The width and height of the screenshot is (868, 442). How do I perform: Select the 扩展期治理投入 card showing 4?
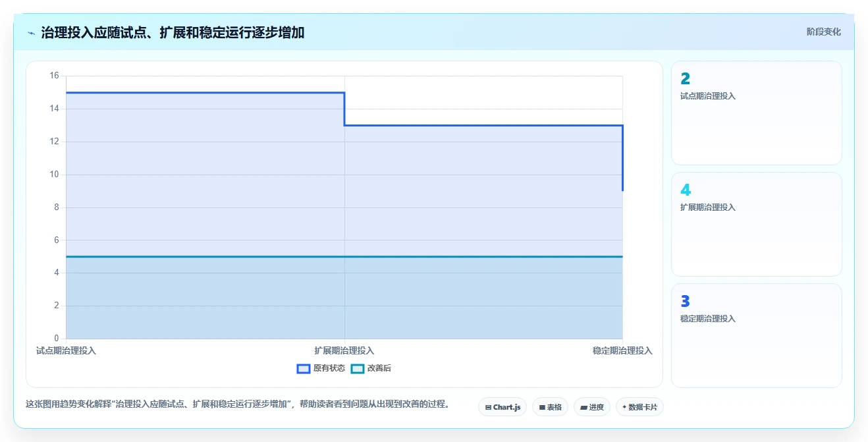[756, 224]
